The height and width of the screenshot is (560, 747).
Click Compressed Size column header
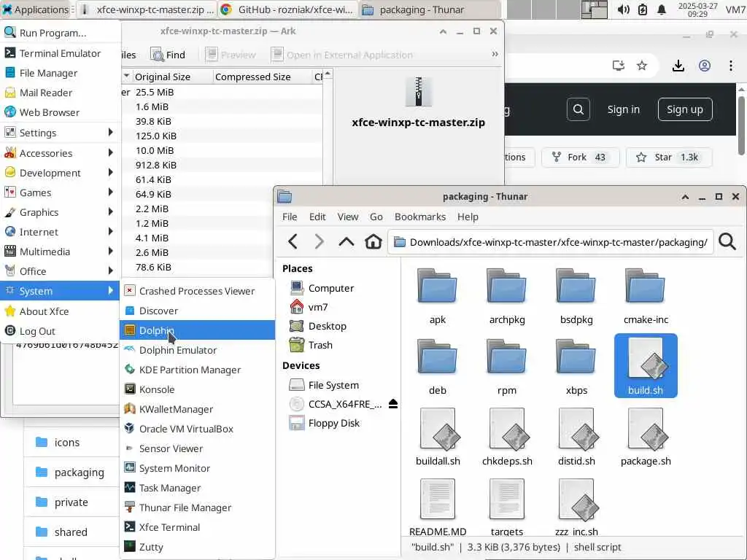click(x=263, y=77)
